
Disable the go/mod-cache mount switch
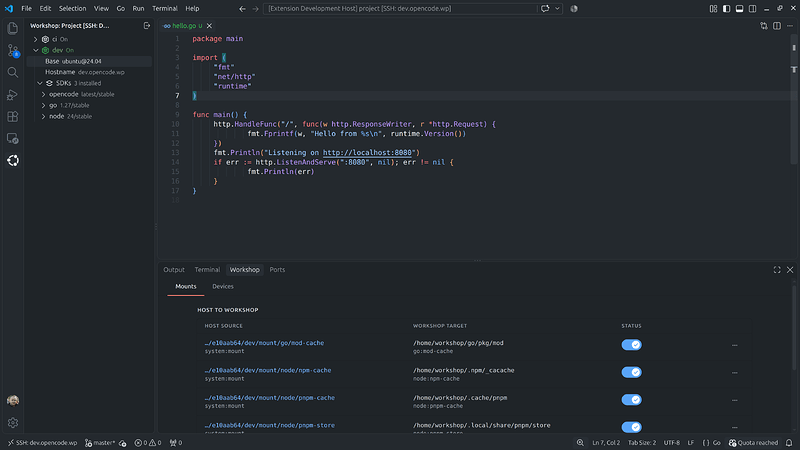631,345
